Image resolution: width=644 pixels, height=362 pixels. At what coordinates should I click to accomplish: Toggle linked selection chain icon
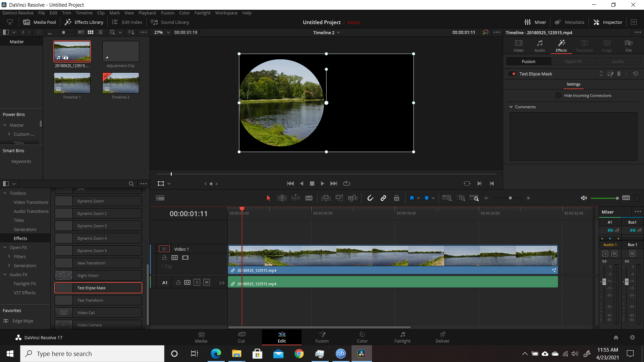pyautogui.click(x=383, y=198)
